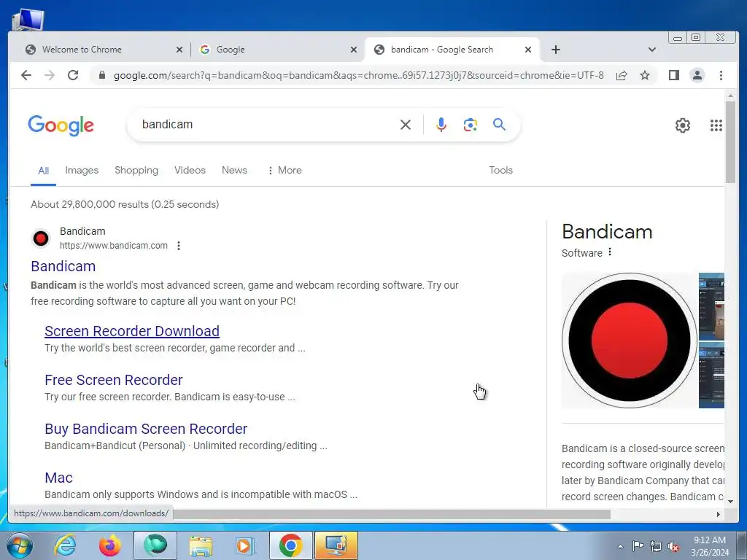Search by image with Google Lens
This screenshot has height=560, width=747.
pyautogui.click(x=471, y=125)
